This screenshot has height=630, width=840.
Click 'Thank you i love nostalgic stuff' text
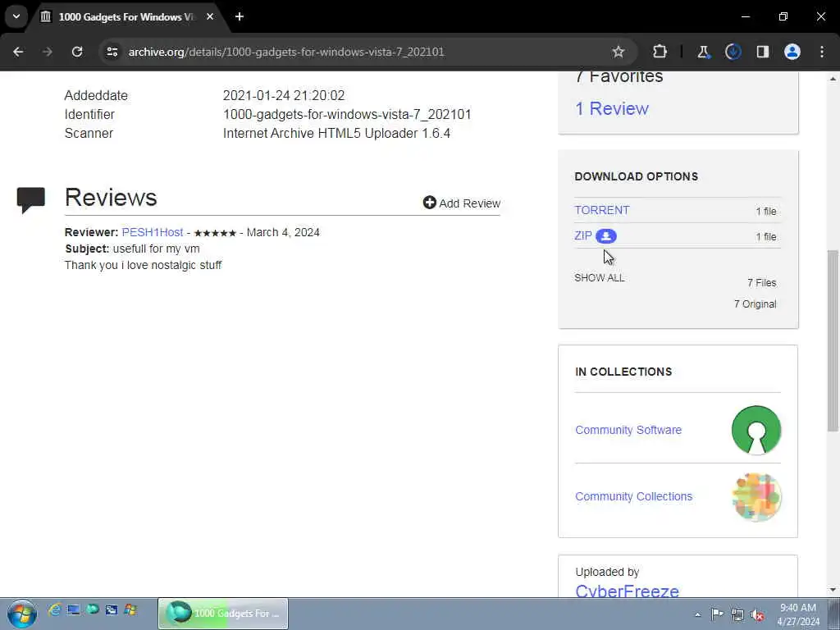pyautogui.click(x=143, y=265)
